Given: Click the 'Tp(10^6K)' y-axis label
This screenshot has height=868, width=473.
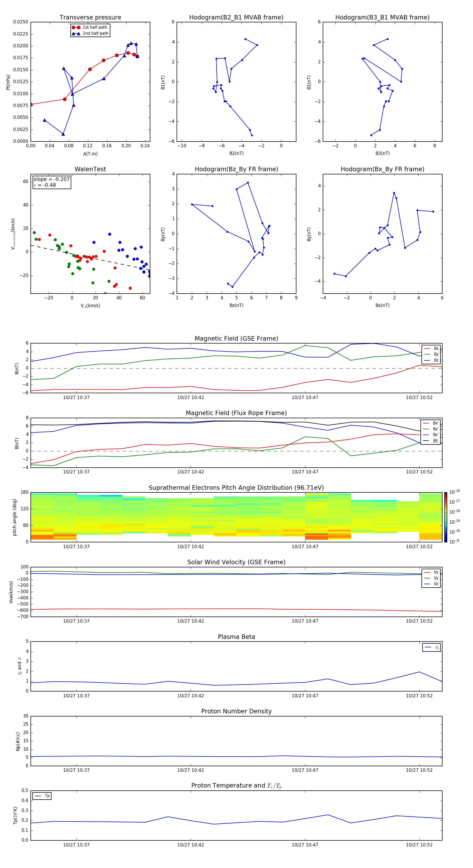Looking at the screenshot, I should coord(15,815).
